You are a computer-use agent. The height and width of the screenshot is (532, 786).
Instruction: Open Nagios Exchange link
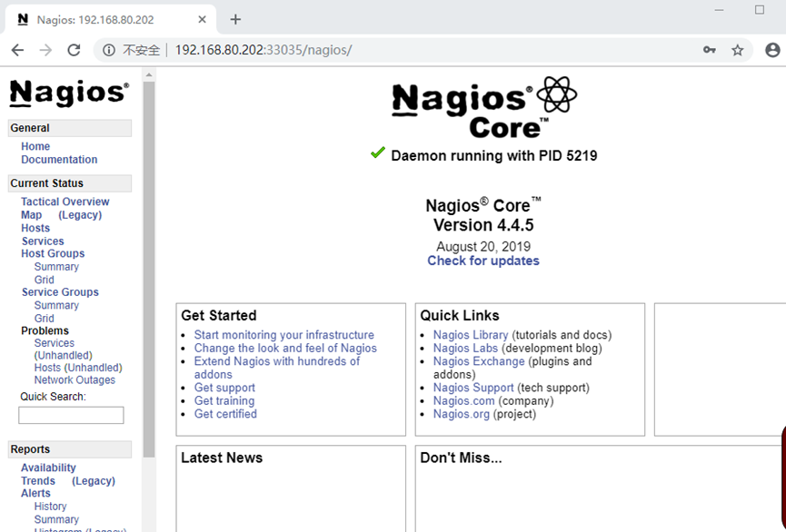(x=479, y=361)
